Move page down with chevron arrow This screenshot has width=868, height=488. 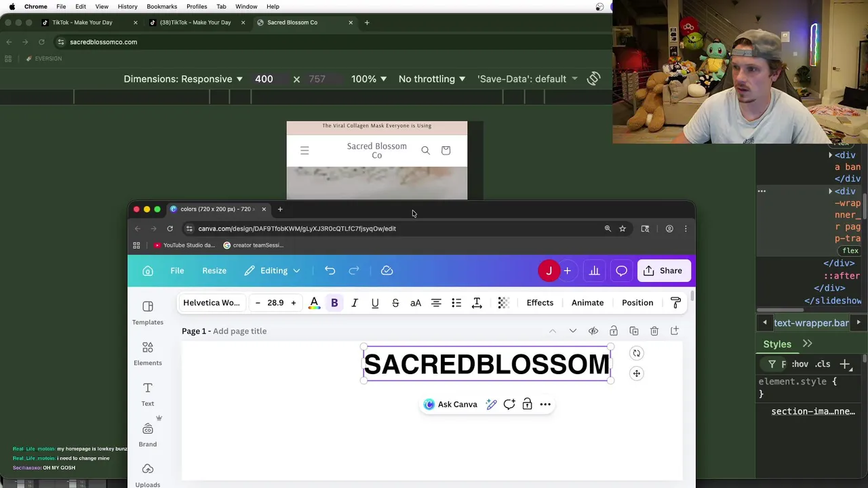(573, 331)
